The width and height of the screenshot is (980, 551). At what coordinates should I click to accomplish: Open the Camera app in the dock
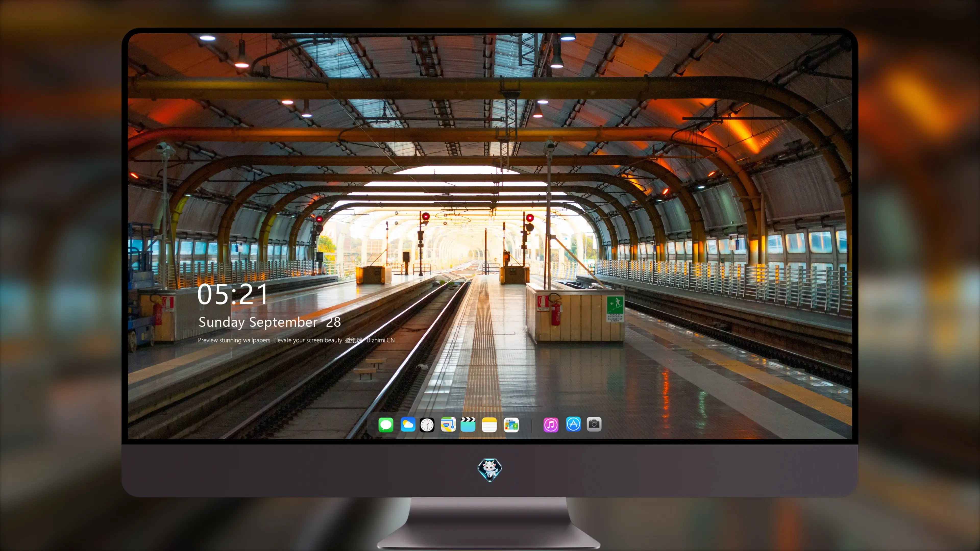point(594,424)
